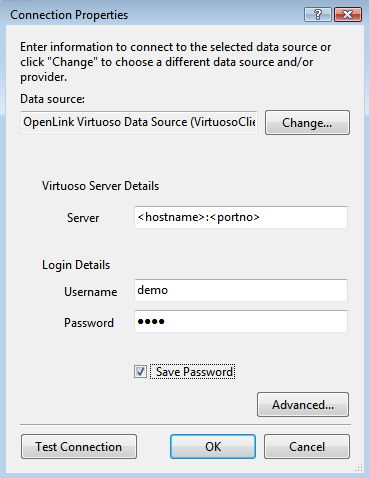Click the Virtuoso Server Details heading
Image resolution: width=369 pixels, height=478 pixels.
pos(100,186)
